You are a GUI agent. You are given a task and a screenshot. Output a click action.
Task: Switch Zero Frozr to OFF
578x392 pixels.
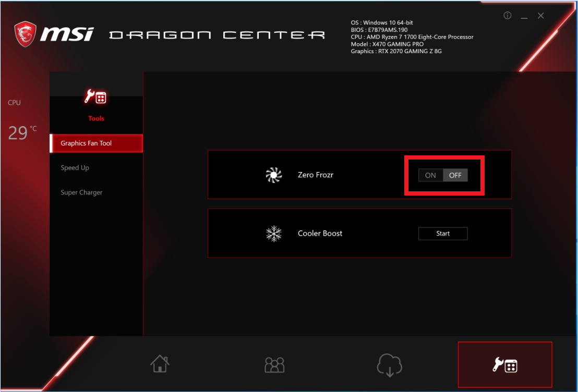[455, 175]
